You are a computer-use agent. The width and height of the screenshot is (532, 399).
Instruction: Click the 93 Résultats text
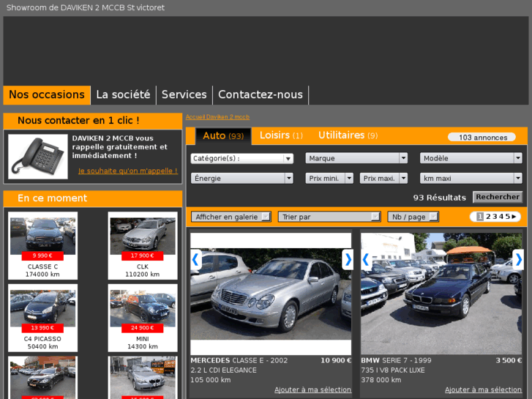click(439, 198)
